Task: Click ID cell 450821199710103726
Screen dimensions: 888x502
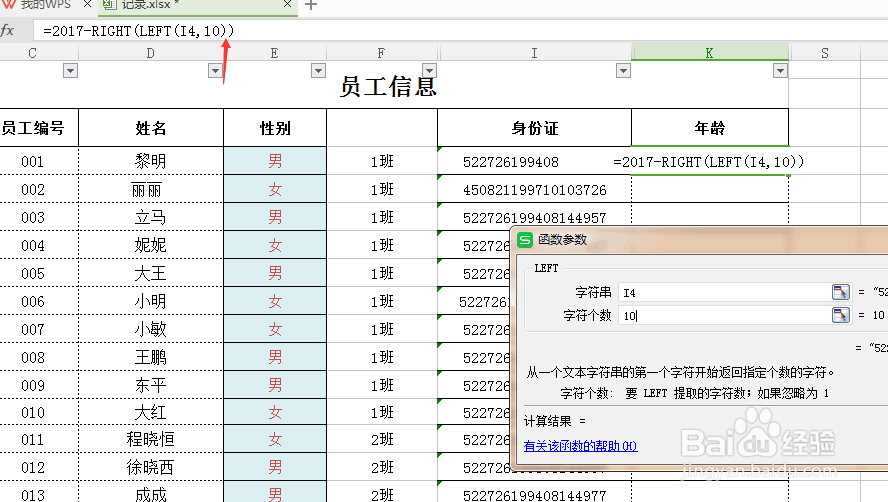Action: pyautogui.click(x=535, y=189)
